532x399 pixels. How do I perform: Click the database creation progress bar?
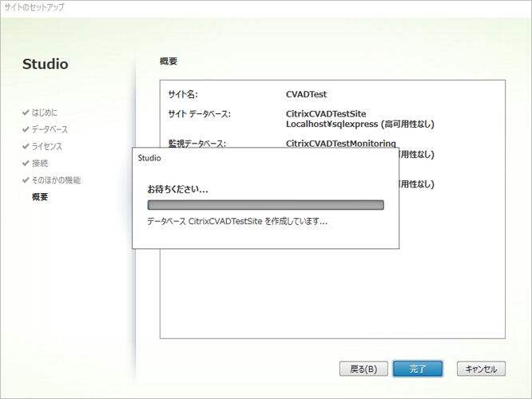[265, 205]
